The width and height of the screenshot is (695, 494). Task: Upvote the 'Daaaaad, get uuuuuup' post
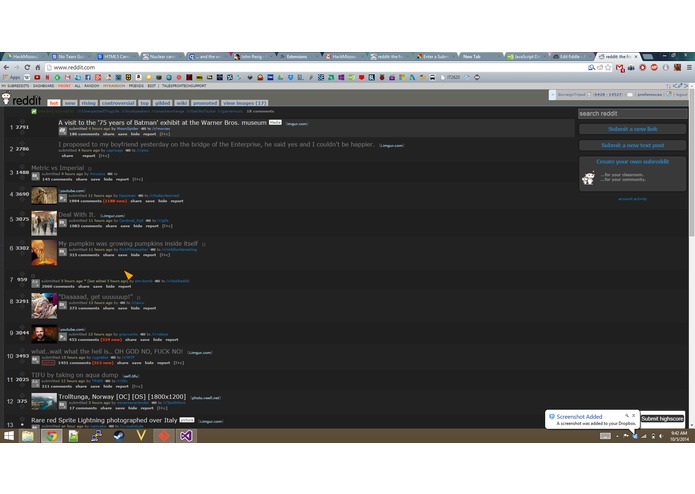(22, 296)
